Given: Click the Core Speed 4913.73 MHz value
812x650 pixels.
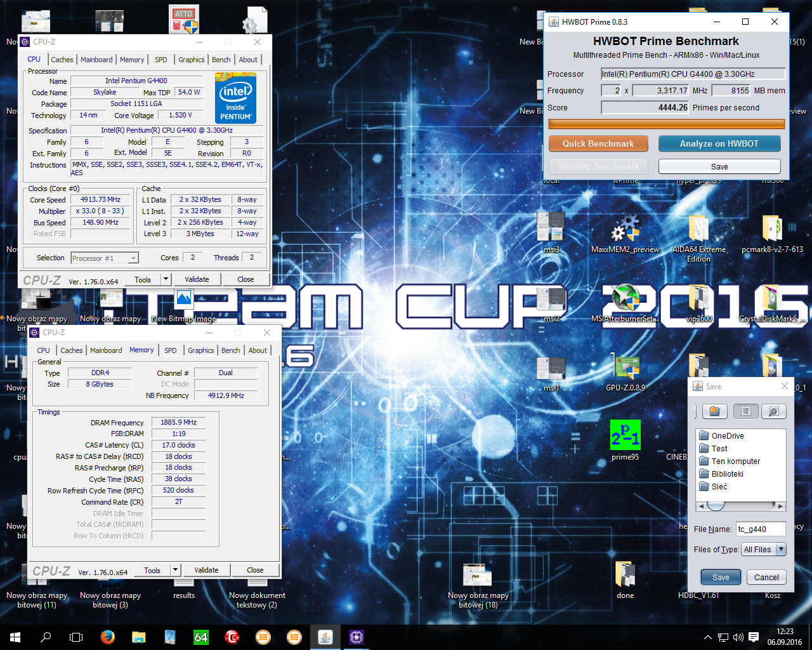Looking at the screenshot, I should 100,199.
